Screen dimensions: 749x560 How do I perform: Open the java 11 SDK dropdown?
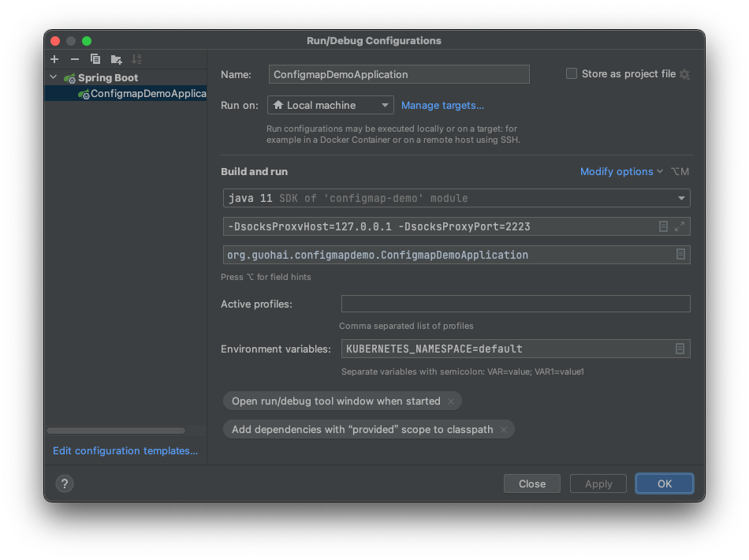coord(456,198)
